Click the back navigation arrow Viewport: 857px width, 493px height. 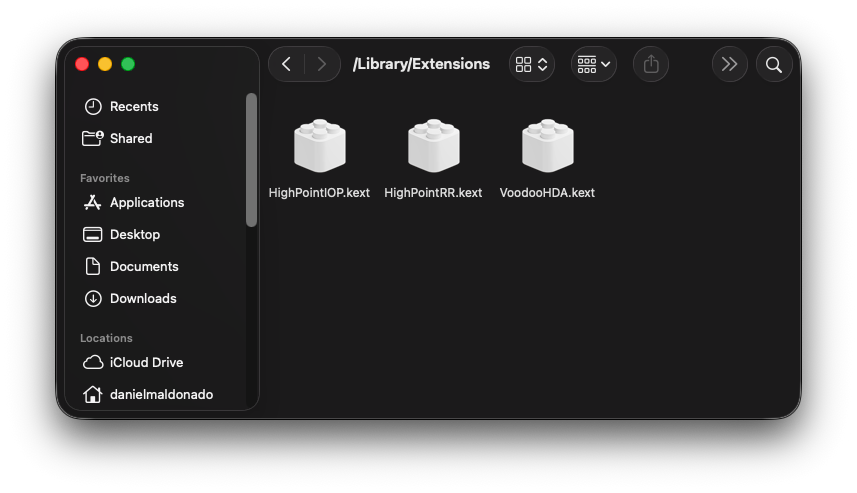tap(286, 64)
